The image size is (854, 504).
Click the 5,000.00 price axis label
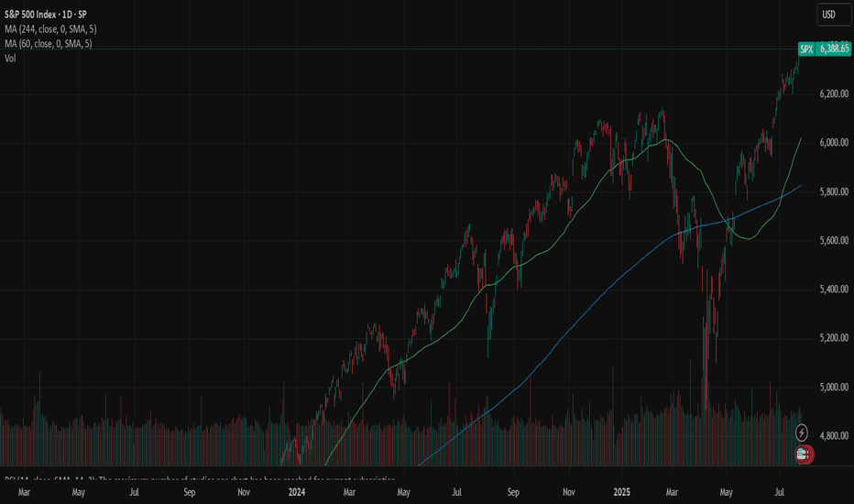point(834,387)
